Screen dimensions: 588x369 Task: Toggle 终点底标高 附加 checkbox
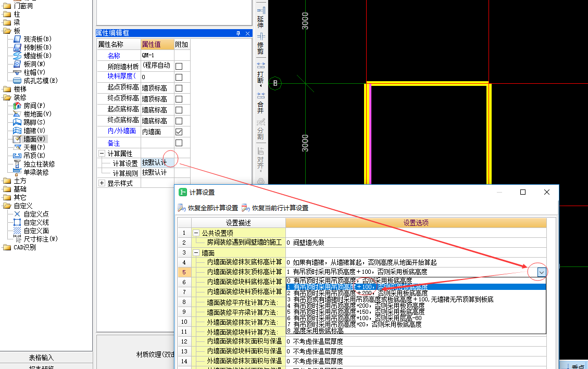point(179,121)
